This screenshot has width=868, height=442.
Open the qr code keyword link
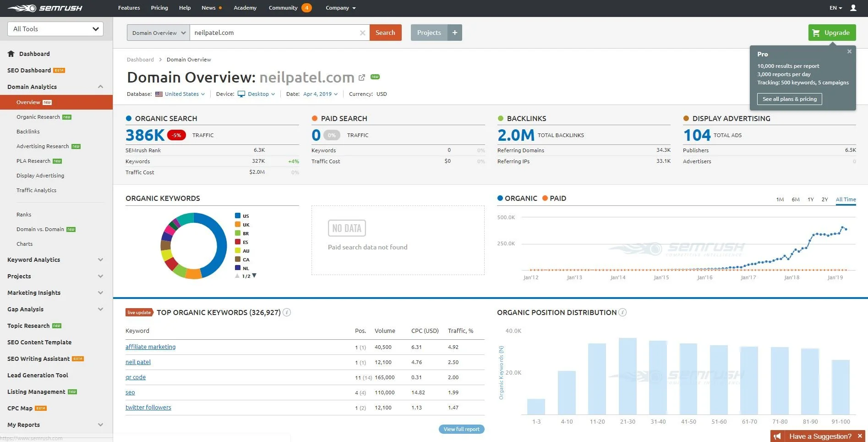pyautogui.click(x=136, y=377)
